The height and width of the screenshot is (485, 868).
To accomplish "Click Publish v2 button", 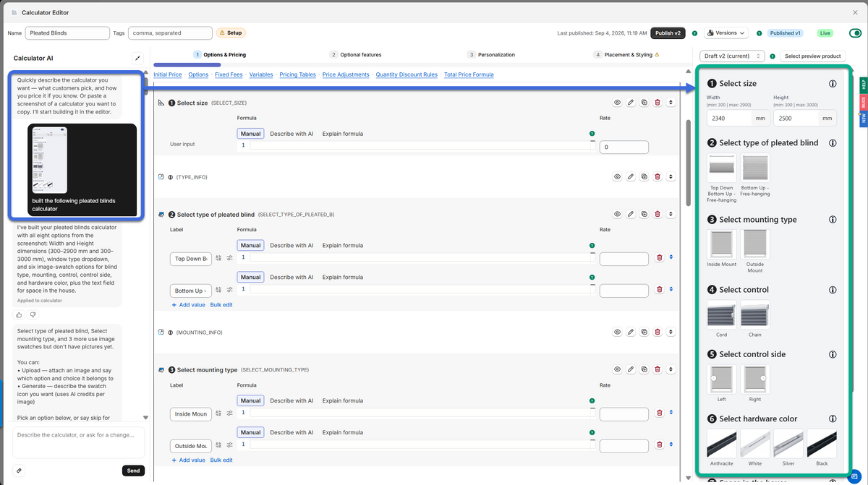I will pyautogui.click(x=668, y=33).
